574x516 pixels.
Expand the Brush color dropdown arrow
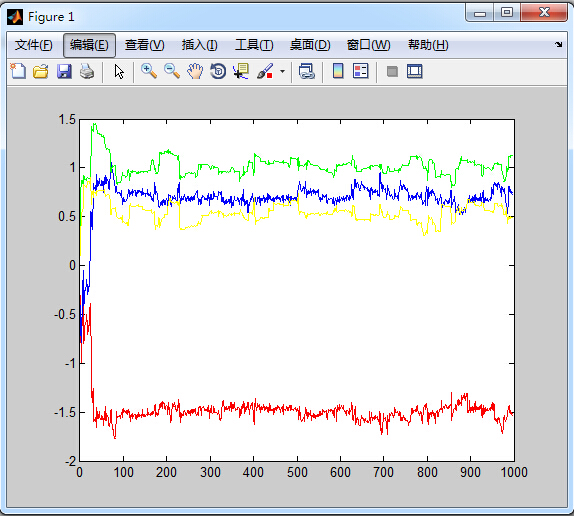click(x=282, y=71)
